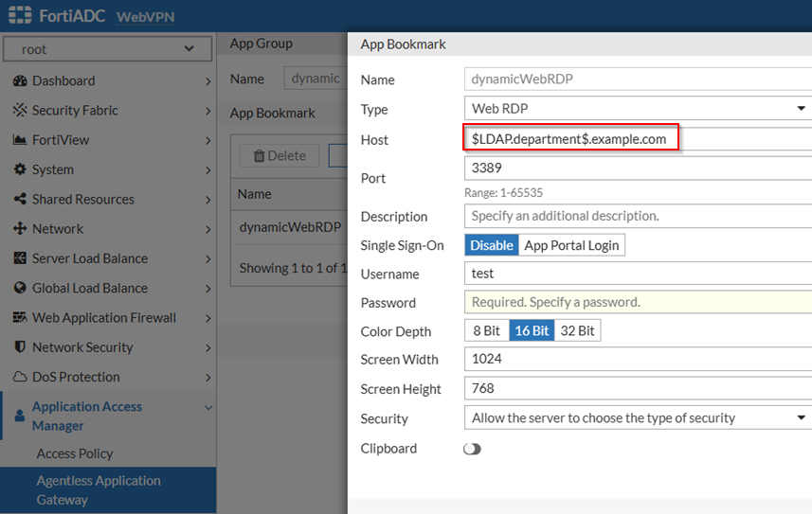The width and height of the screenshot is (812, 514).
Task: Click the FortiView chart icon
Action: coord(19,140)
